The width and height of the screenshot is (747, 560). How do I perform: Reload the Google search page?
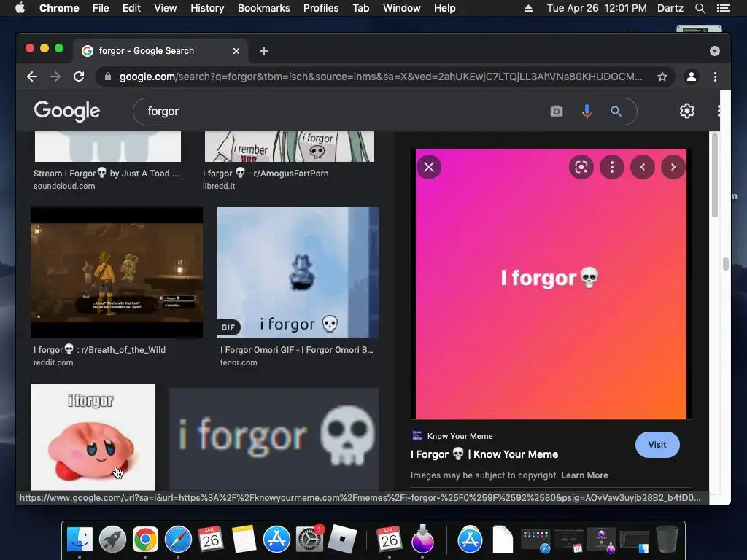coord(79,77)
